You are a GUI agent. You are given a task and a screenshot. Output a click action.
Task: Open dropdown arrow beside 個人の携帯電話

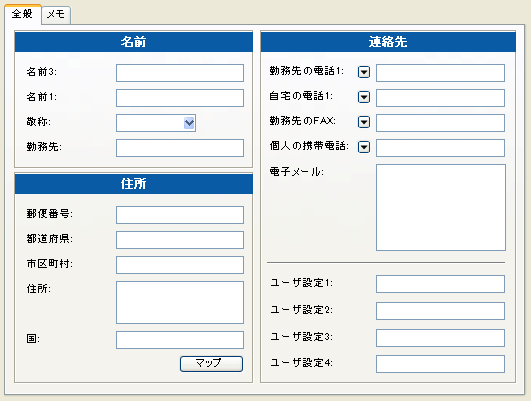point(364,147)
